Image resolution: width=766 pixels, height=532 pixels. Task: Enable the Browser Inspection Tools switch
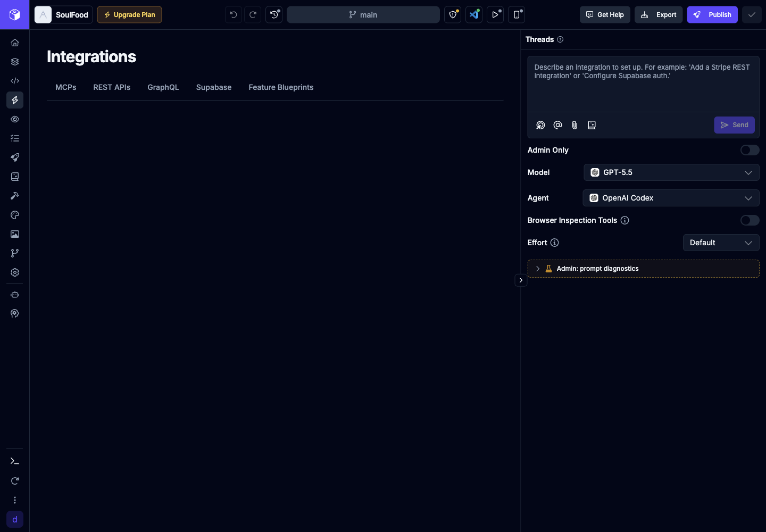750,220
